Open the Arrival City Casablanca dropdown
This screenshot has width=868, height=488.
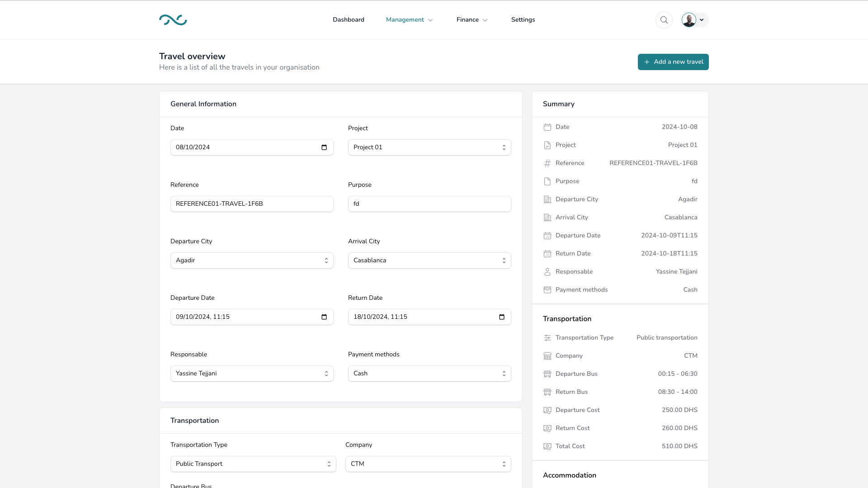(x=429, y=261)
